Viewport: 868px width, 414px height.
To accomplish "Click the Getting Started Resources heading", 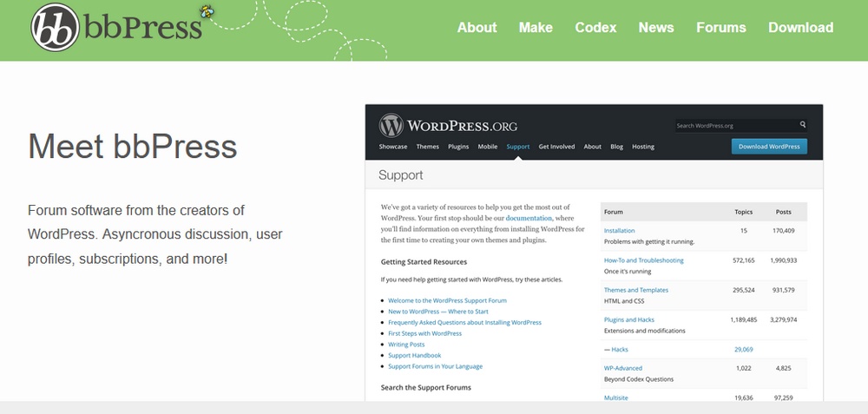I will pyautogui.click(x=424, y=262).
